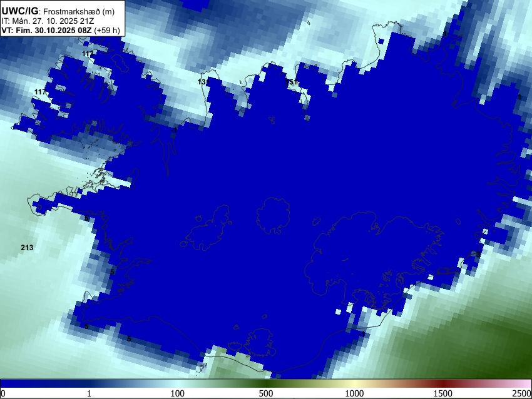This screenshot has height=399, width=532.
Task: Click the title text "UWC/IG: Frostmarkshæð (m)"
Action: [x=58, y=11]
